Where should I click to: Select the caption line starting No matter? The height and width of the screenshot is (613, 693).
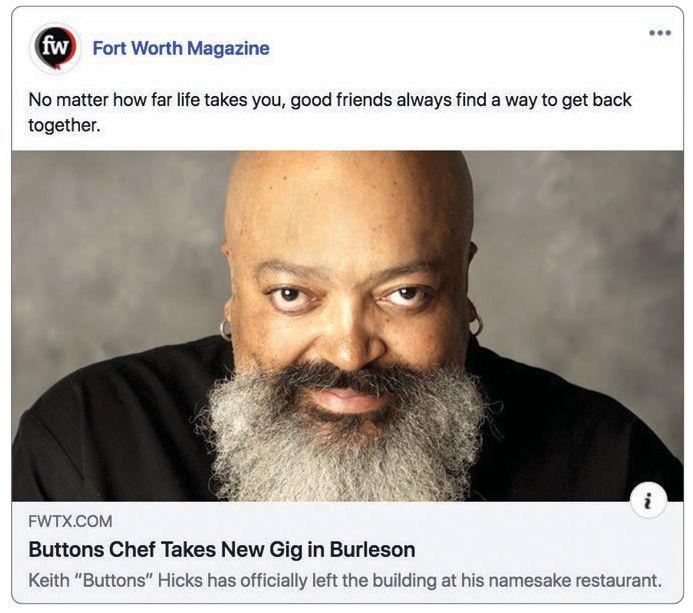click(330, 100)
